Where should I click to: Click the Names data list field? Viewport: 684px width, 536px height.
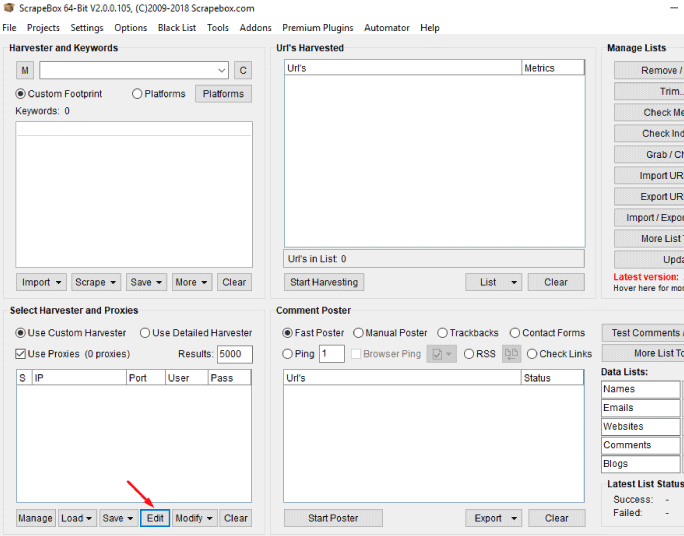(640, 389)
